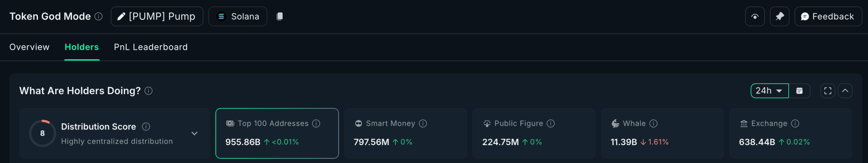Image resolution: width=868 pixels, height=163 pixels.
Task: Click info icon next to Smart Money
Action: [423, 124]
